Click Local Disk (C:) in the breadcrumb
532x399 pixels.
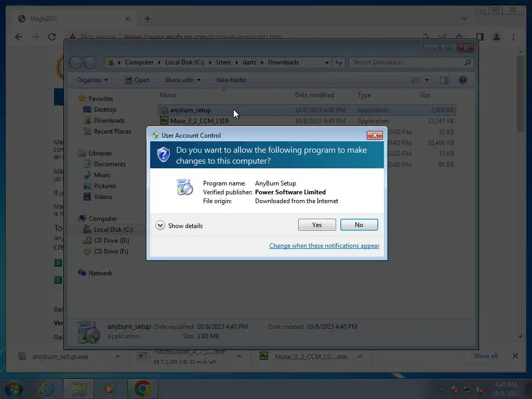184,62
